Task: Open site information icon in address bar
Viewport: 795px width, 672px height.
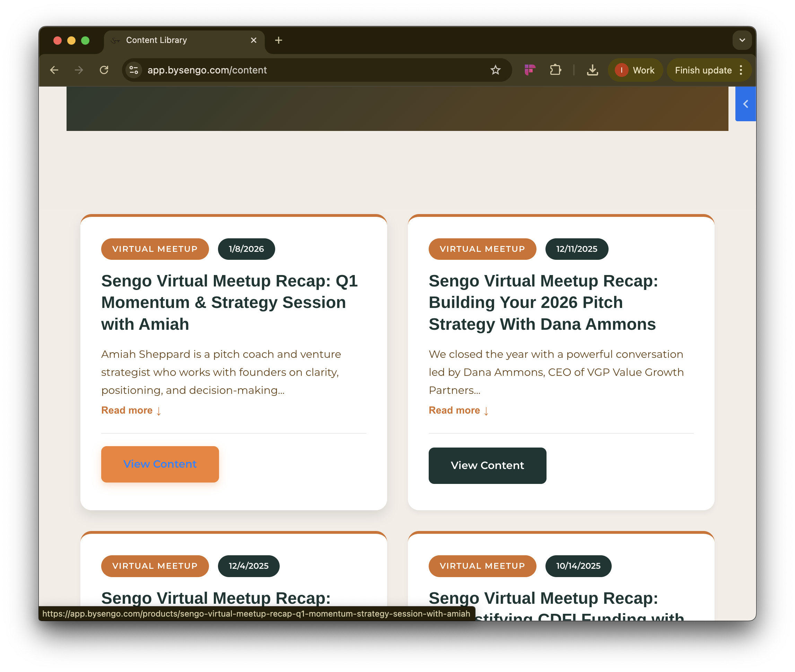Action: [134, 70]
